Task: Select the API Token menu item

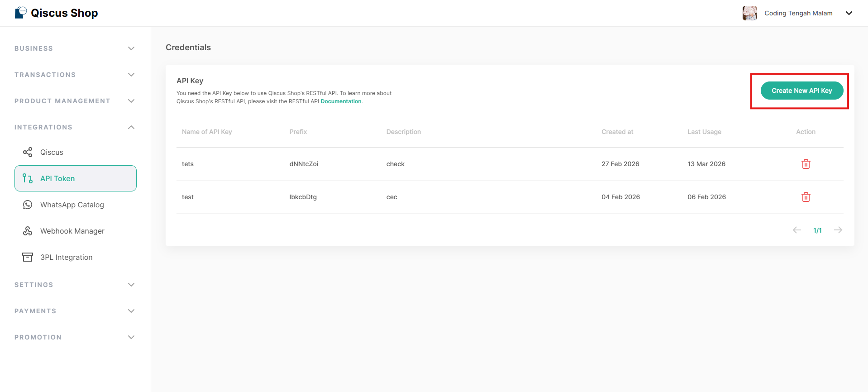Action: [76, 178]
